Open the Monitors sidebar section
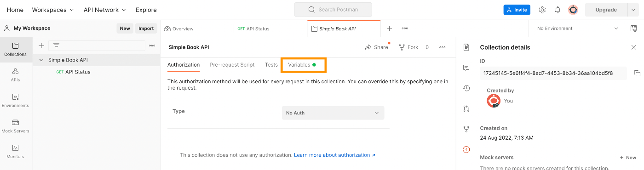The height and width of the screenshot is (170, 644). click(16, 152)
